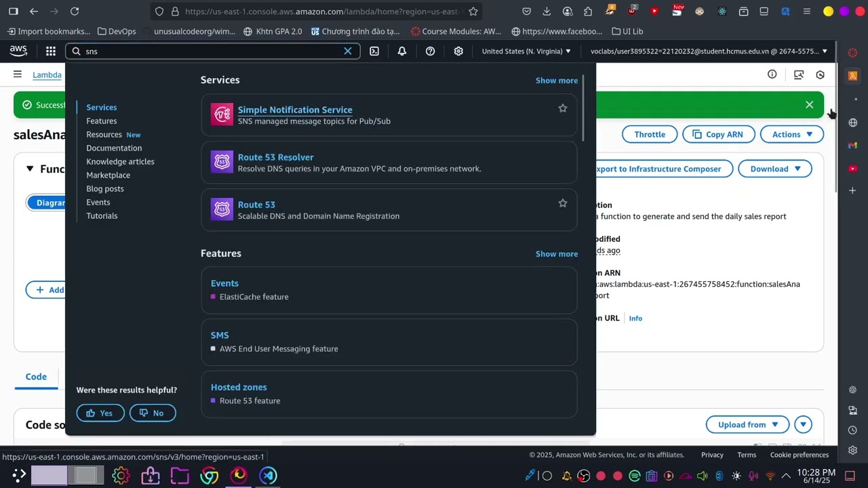Screen dimensions: 868x488
Task: Click the Throttle button
Action: click(x=650, y=134)
